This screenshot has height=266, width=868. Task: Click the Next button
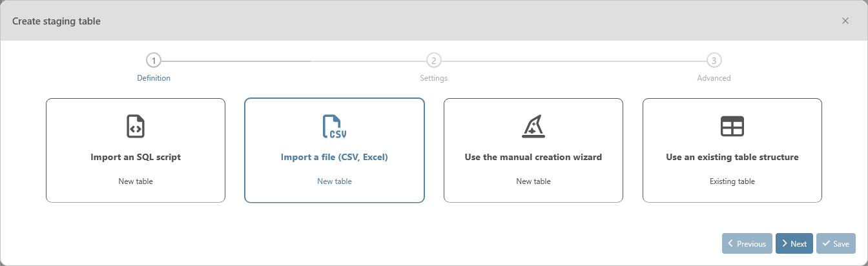(x=794, y=243)
